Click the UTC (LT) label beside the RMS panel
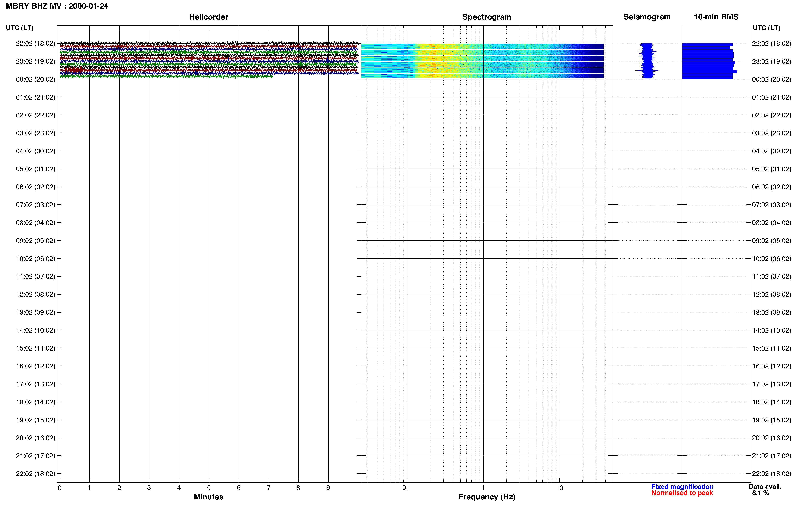Screen dimensions: 812x508 [766, 28]
